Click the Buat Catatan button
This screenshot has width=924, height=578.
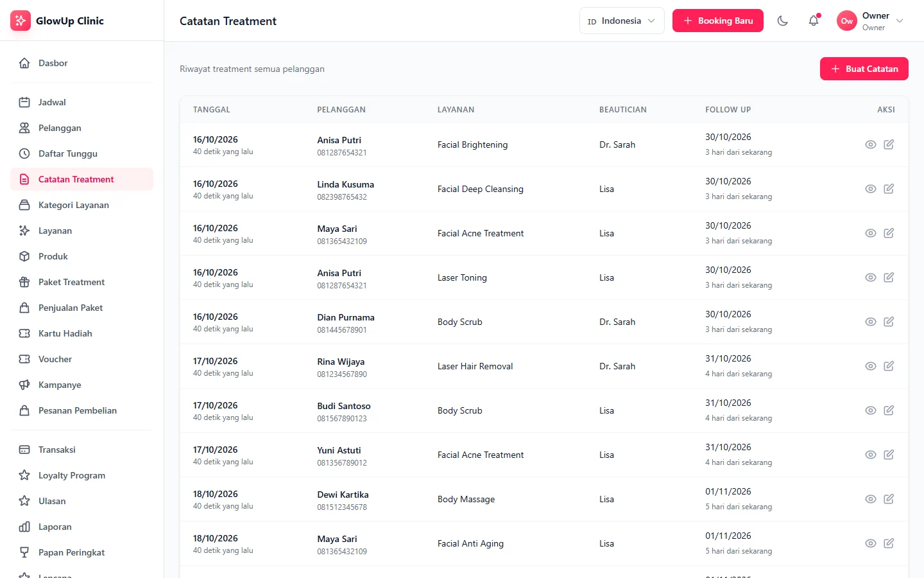point(864,69)
